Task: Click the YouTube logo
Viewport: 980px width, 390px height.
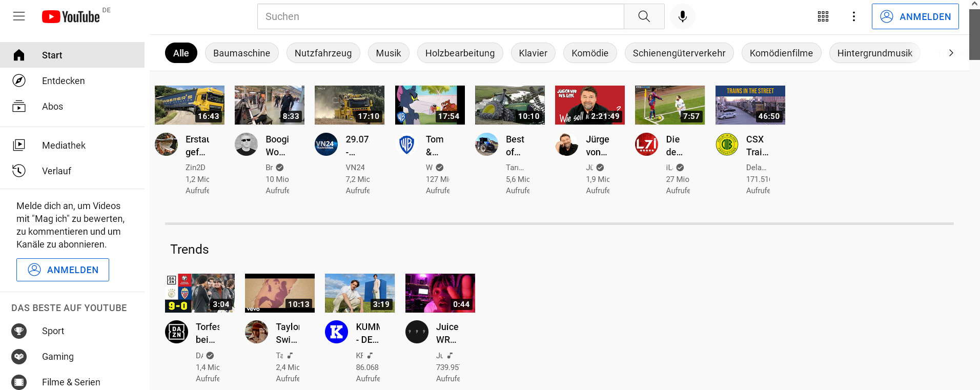Action: pyautogui.click(x=71, y=17)
